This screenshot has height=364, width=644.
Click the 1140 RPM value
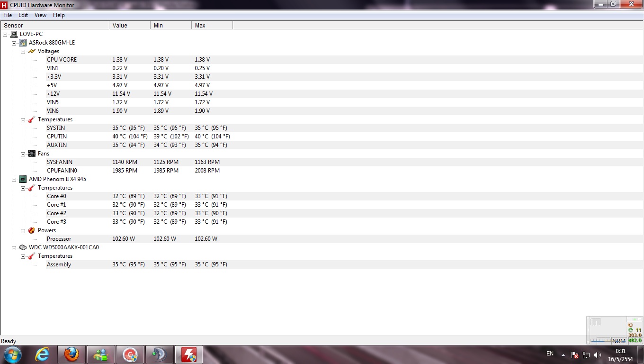pos(125,162)
